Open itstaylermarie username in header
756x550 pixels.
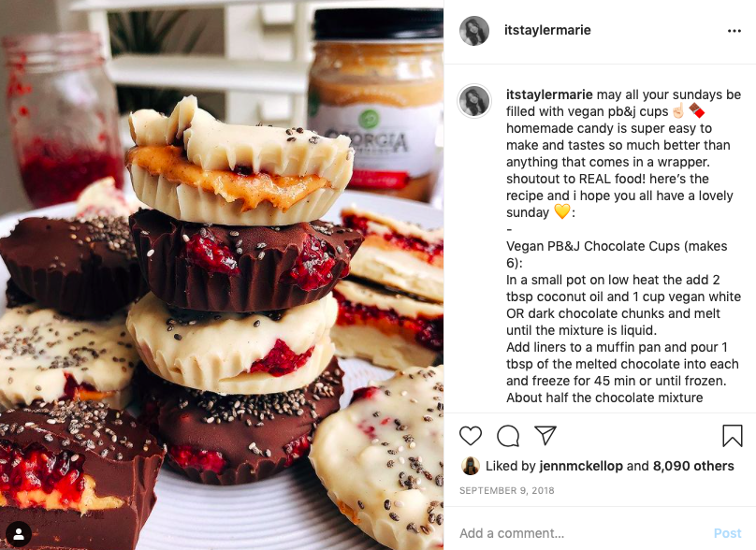click(x=547, y=30)
